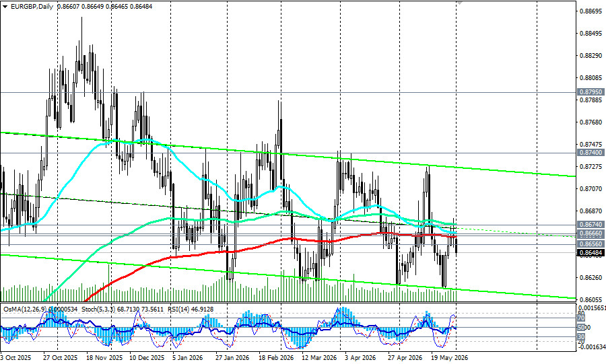Viewport: 606px width, 364px height.
Task: Click the 3 Oct 2025 date label
Action: [x=16, y=358]
